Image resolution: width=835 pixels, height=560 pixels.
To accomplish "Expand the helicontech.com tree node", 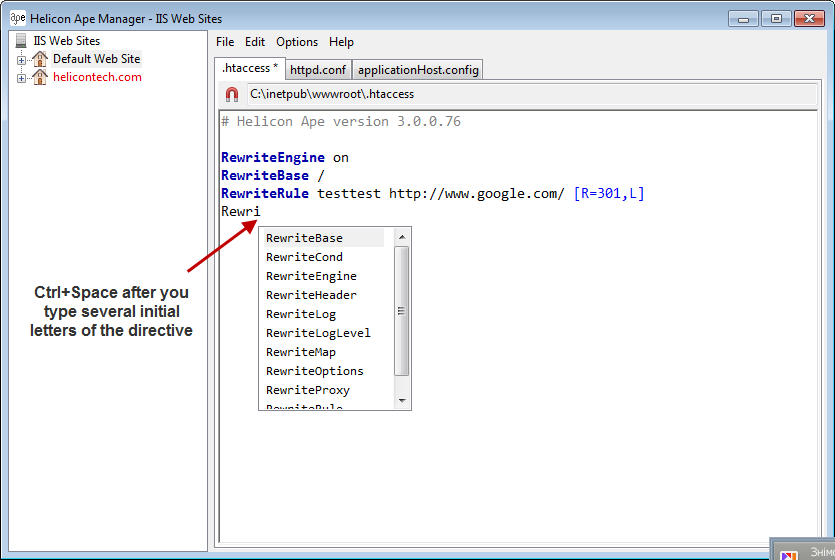I will click(21, 78).
